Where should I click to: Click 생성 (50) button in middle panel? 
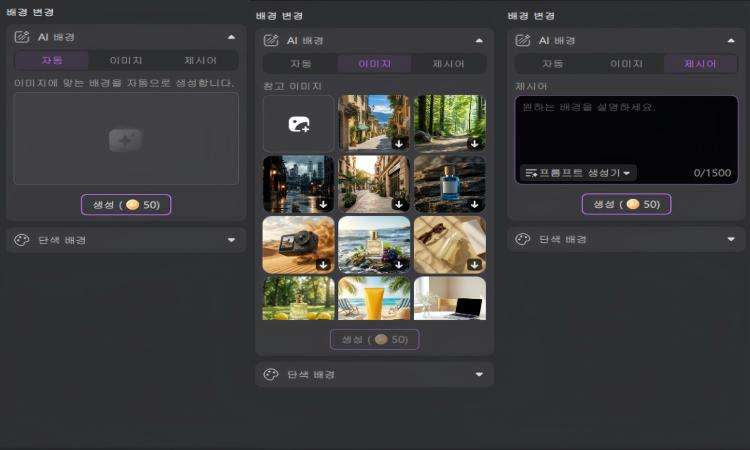pos(375,340)
